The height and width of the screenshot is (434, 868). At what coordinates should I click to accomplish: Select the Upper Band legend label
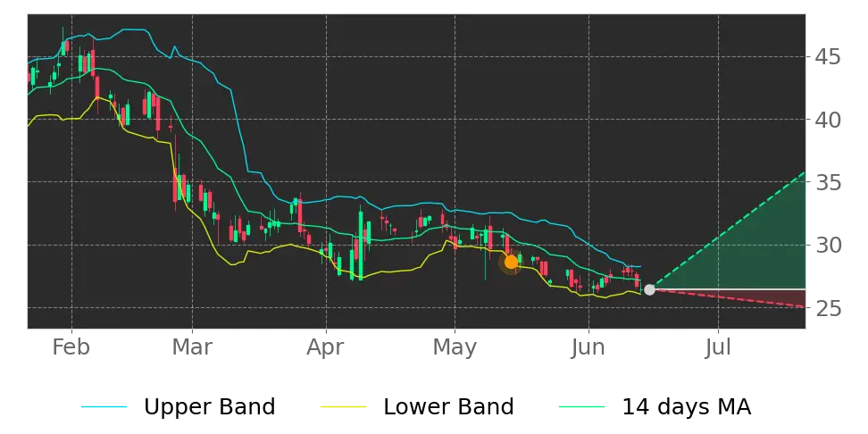[209, 407]
